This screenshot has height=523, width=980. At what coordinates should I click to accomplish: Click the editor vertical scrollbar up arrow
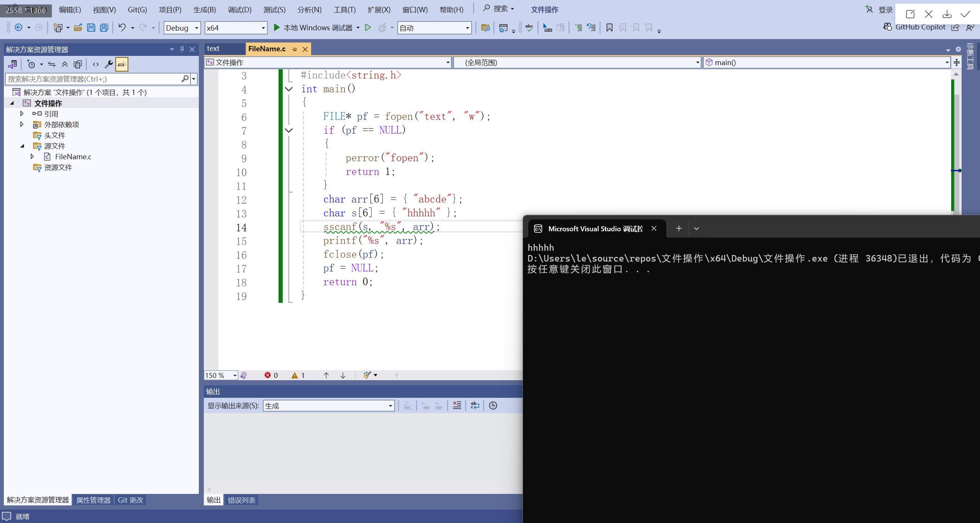coord(956,74)
